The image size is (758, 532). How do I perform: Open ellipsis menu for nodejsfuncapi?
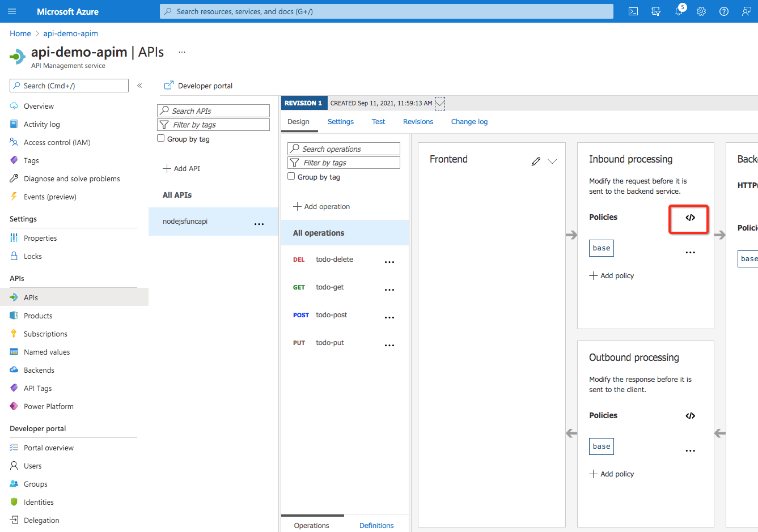259,224
